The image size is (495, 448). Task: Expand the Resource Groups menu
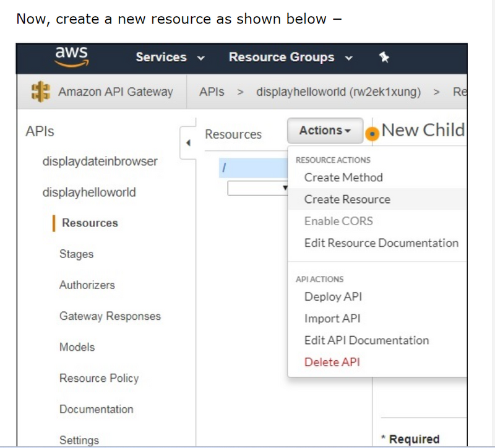tap(290, 58)
